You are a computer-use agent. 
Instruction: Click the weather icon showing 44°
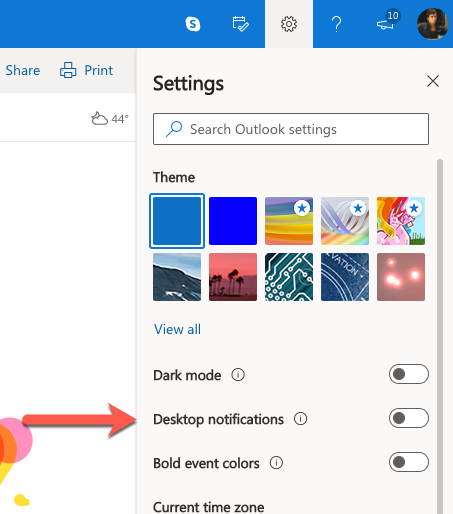tap(99, 119)
